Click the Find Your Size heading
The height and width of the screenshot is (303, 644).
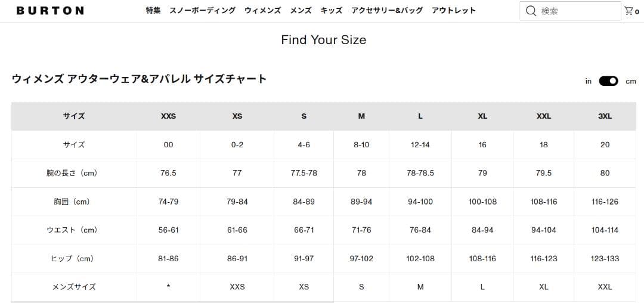pos(323,40)
